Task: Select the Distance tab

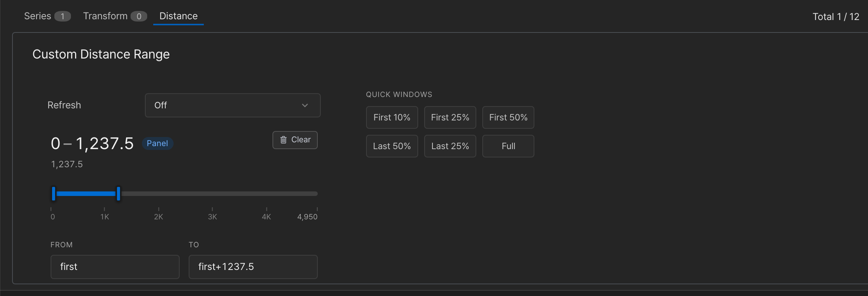Action: pyautogui.click(x=179, y=16)
